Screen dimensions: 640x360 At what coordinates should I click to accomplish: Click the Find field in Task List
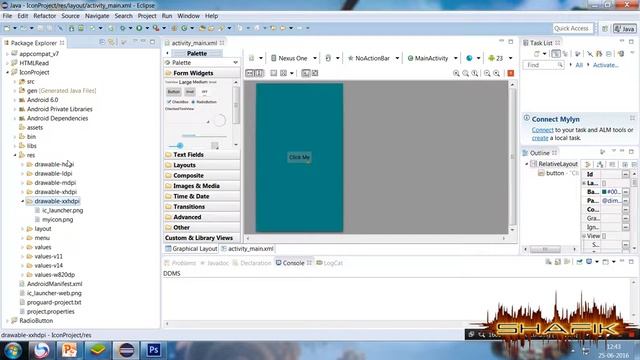click(x=543, y=65)
